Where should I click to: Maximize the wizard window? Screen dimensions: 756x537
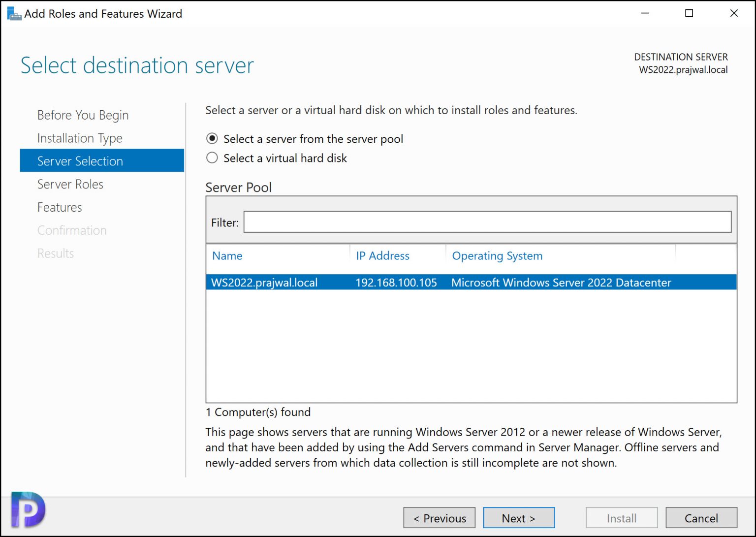(689, 13)
